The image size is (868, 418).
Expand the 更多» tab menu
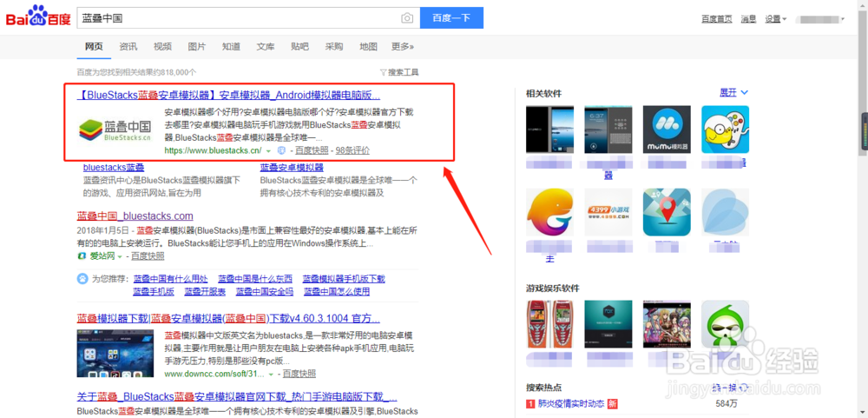[x=403, y=47]
